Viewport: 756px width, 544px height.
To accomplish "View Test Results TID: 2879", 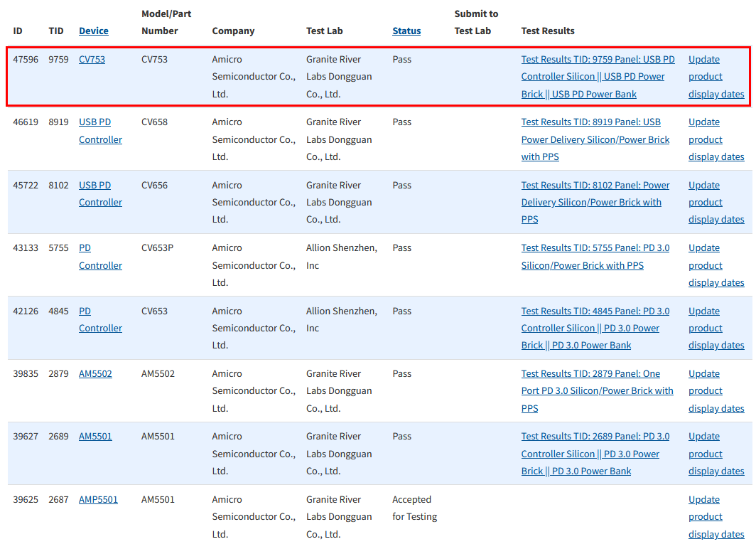I will coord(598,391).
